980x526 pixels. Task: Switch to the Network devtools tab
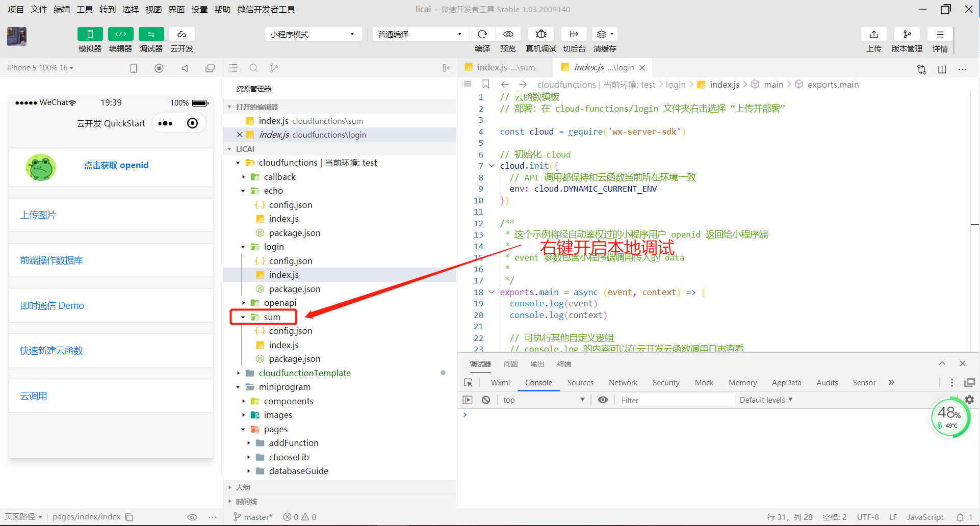(623, 383)
